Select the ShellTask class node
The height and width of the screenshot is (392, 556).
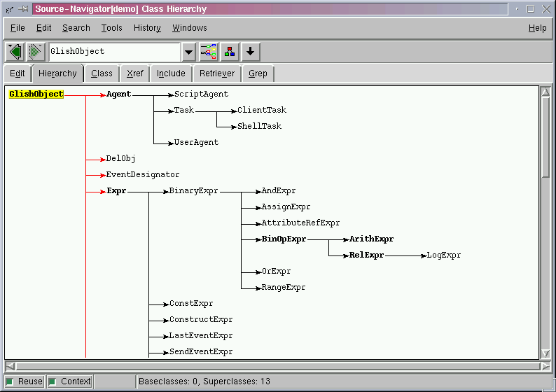click(x=259, y=126)
